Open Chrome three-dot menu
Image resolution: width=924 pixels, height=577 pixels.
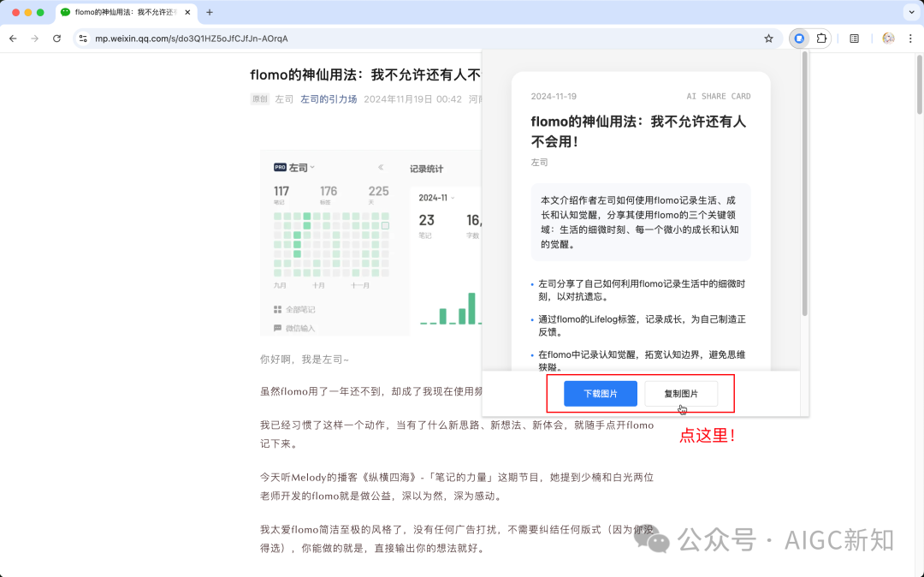pyautogui.click(x=910, y=39)
